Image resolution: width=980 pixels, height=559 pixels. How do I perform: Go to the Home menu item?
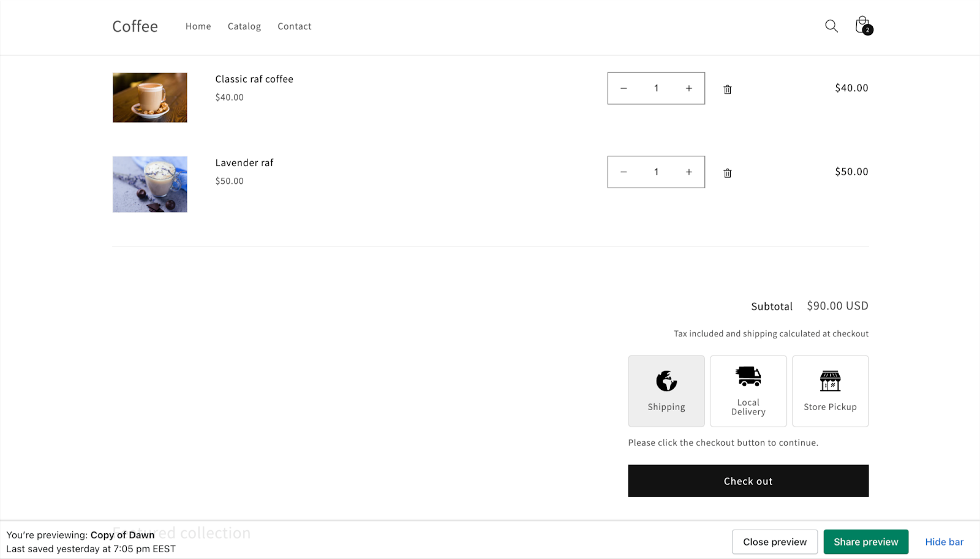[x=198, y=26]
